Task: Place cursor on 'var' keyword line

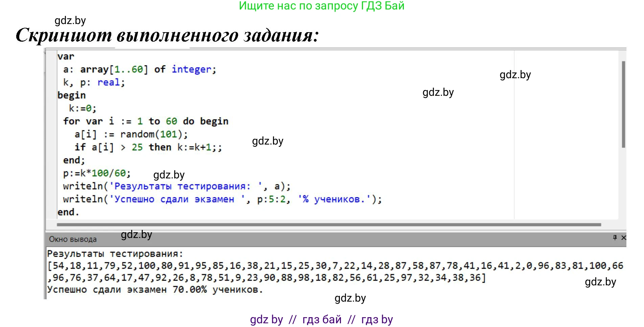Action: point(66,57)
